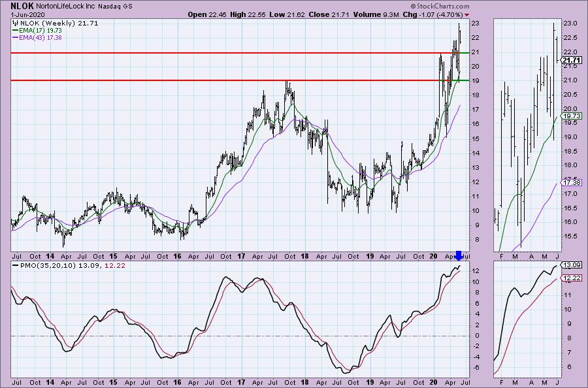Click the 15.5 label on the zoomed price axis
The image size is (588, 388).
pyautogui.click(x=570, y=236)
